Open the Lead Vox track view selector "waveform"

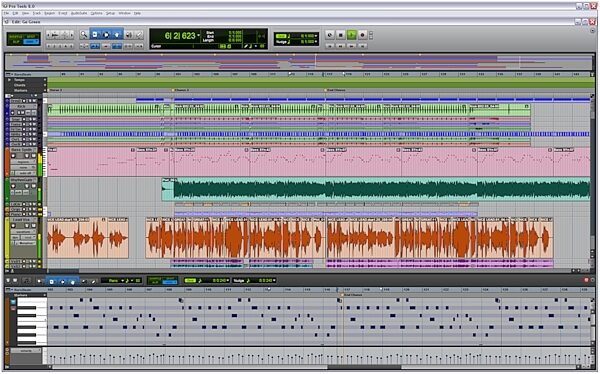click(x=23, y=232)
